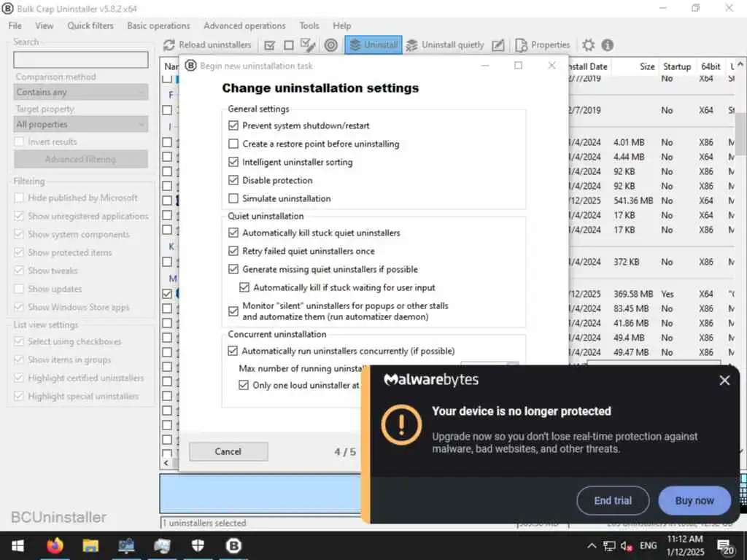Click End trial in Malwarebytes popup

click(613, 500)
